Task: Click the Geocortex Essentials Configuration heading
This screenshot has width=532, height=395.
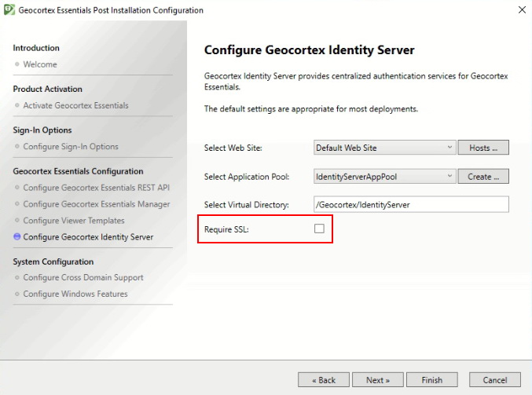Action: 78,171
